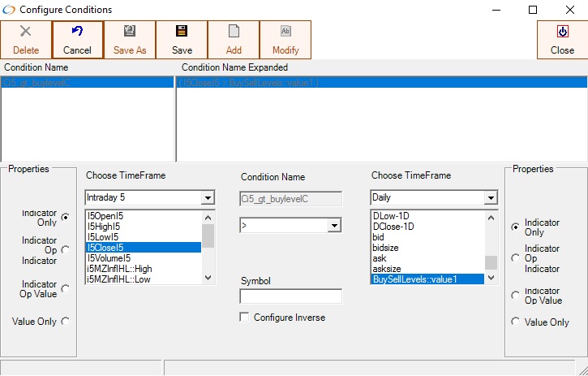The height and width of the screenshot is (376, 588).
Task: Select right Value Only radio button
Action: pos(515,322)
